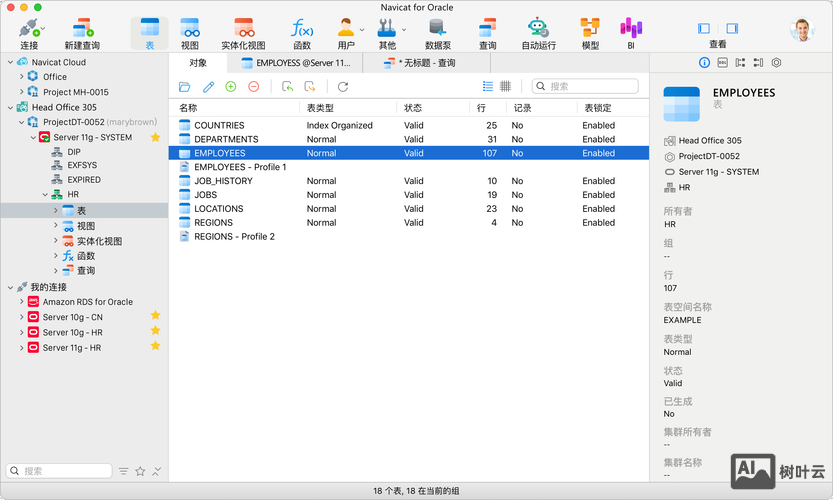Image resolution: width=833 pixels, height=500 pixels.
Task: Click the red delete table minus icon
Action: click(x=254, y=87)
